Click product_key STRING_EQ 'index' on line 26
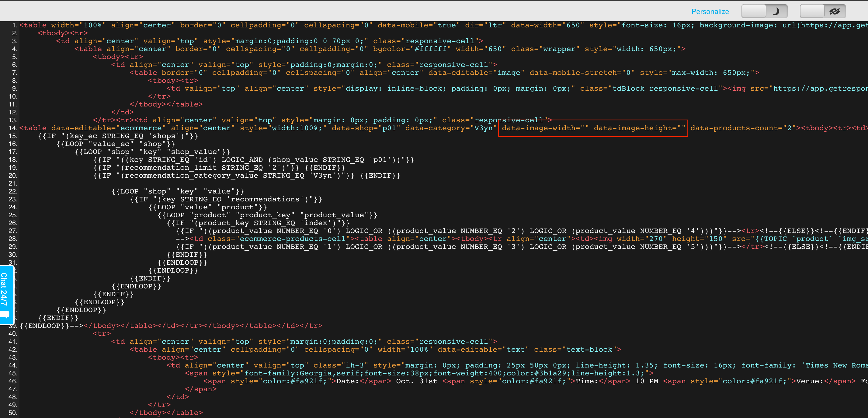This screenshot has height=418, width=868. (265, 223)
